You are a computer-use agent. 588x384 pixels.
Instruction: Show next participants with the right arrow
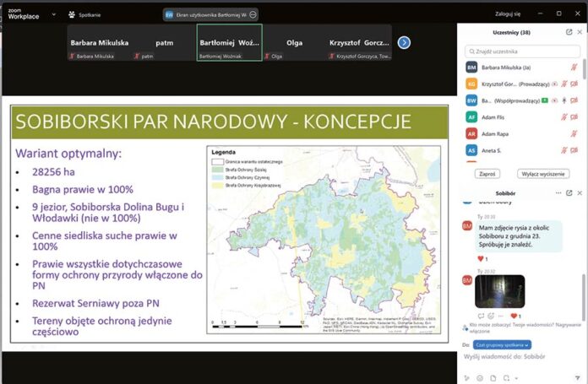click(x=405, y=42)
